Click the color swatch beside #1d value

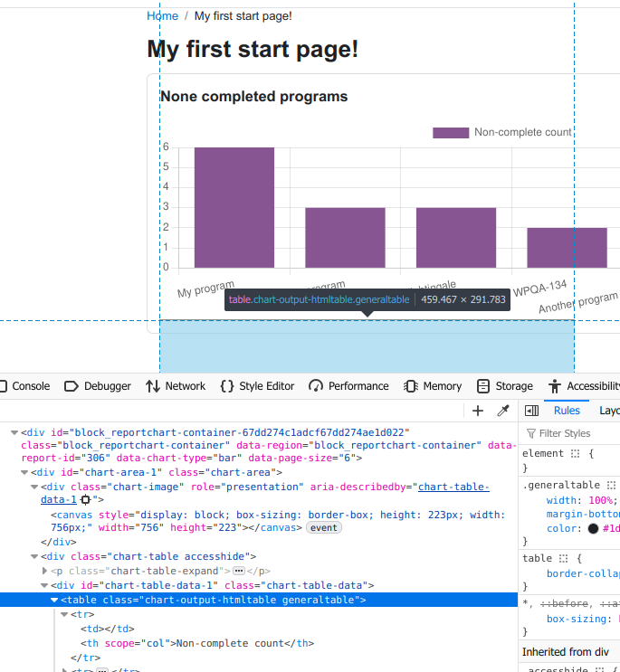593,529
